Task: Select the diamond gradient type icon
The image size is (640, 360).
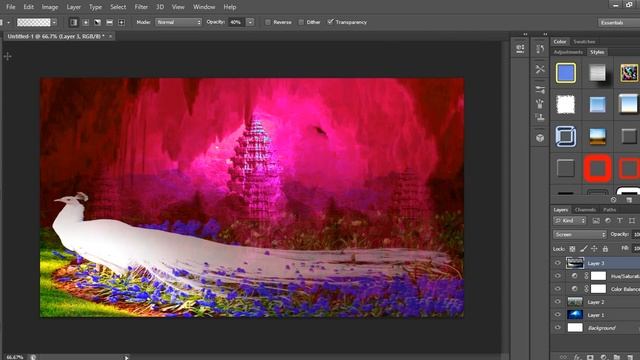Action: [121, 22]
